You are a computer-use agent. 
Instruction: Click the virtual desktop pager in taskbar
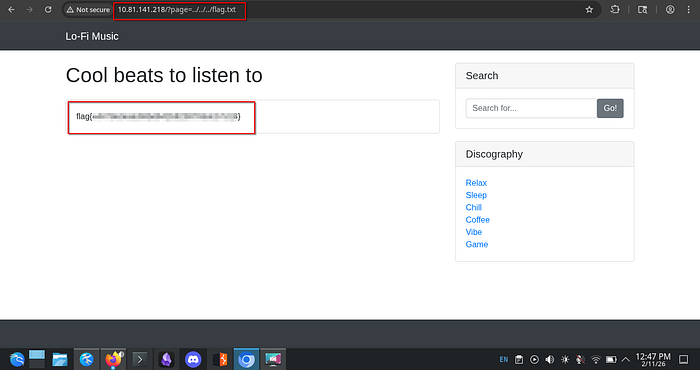tap(37, 359)
